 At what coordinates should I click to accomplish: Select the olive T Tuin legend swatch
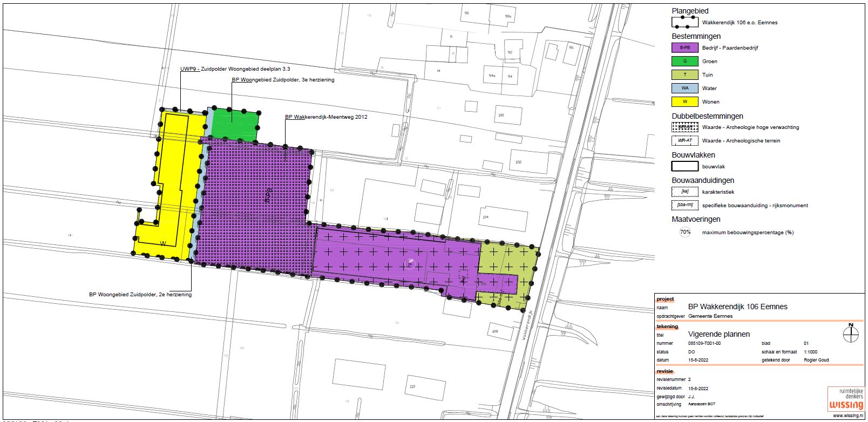[x=684, y=74]
